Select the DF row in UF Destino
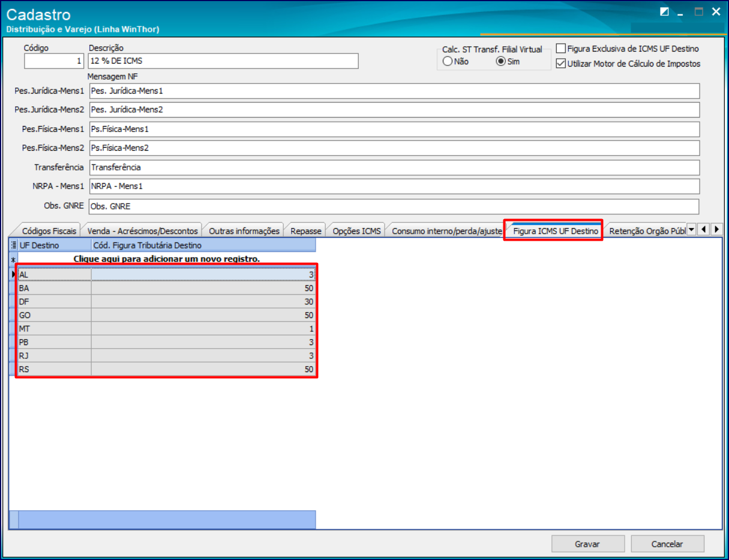This screenshot has width=729, height=560. (x=55, y=301)
